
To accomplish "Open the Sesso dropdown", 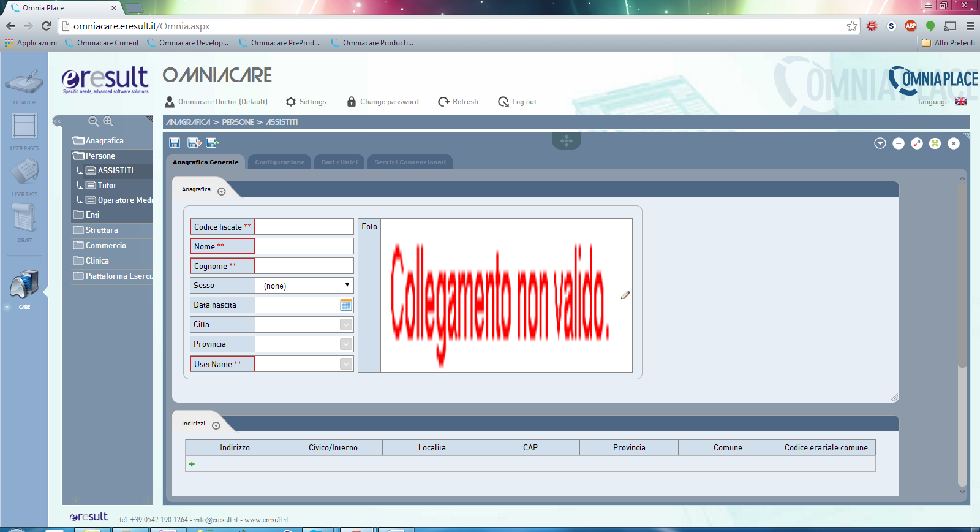I will 304,286.
